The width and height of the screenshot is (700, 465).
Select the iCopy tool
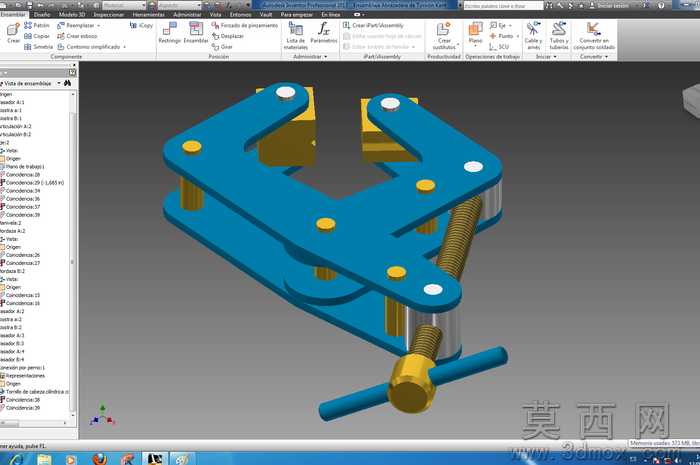141,25
